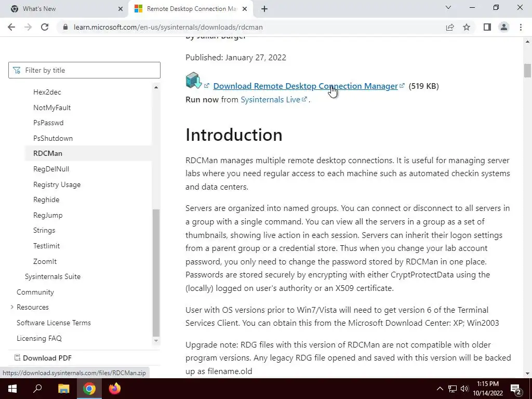Open the network tray icon
The height and width of the screenshot is (399, 532).
(x=453, y=389)
